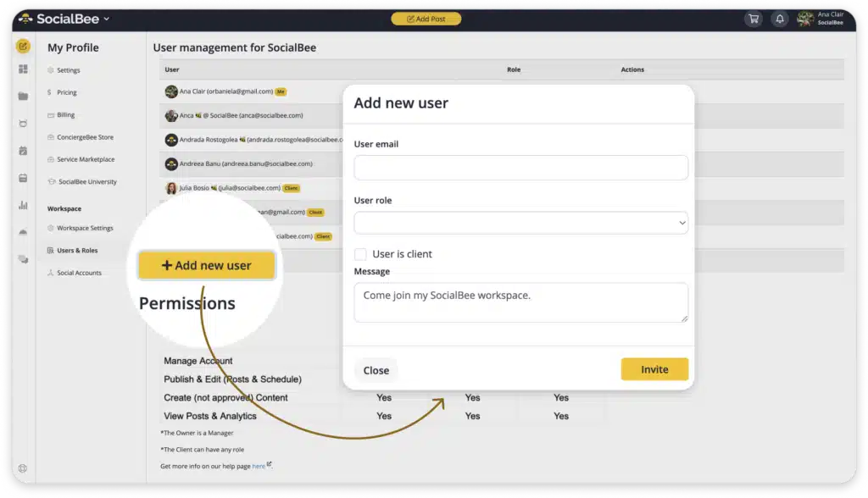Click the Add Post button
868x498 pixels.
tap(426, 19)
